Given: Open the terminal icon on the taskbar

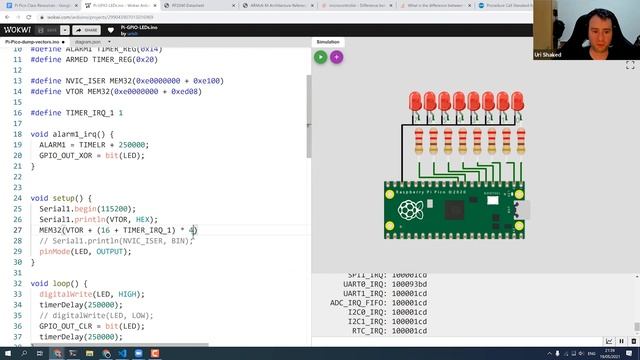Looking at the screenshot, I should [73, 353].
